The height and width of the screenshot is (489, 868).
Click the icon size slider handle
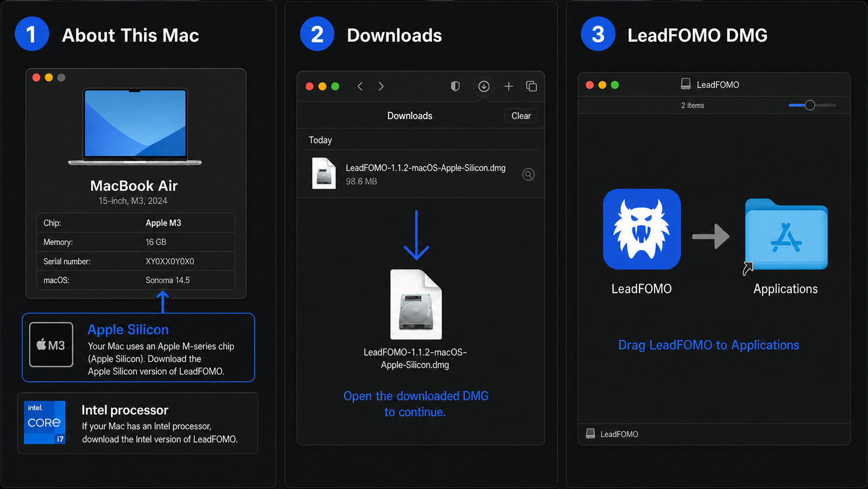point(810,105)
